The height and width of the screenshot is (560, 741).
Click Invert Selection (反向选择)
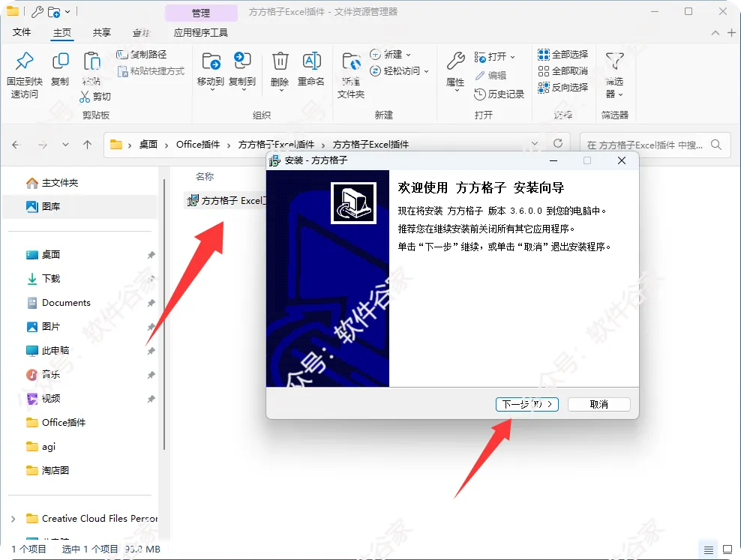click(562, 88)
